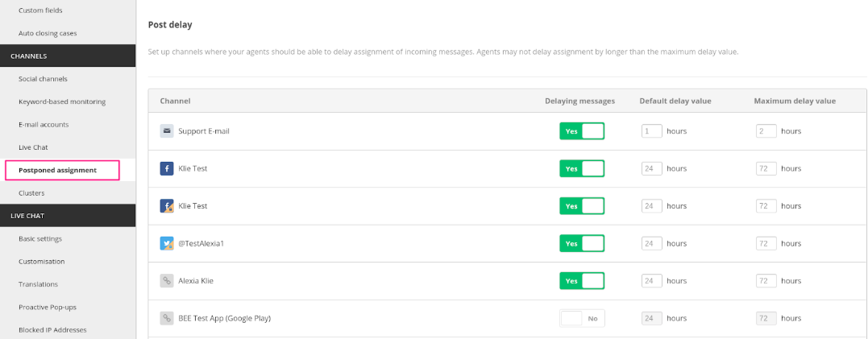Image resolution: width=868 pixels, height=339 pixels.
Task: Click Support E-mail default delay hours field
Action: [652, 131]
